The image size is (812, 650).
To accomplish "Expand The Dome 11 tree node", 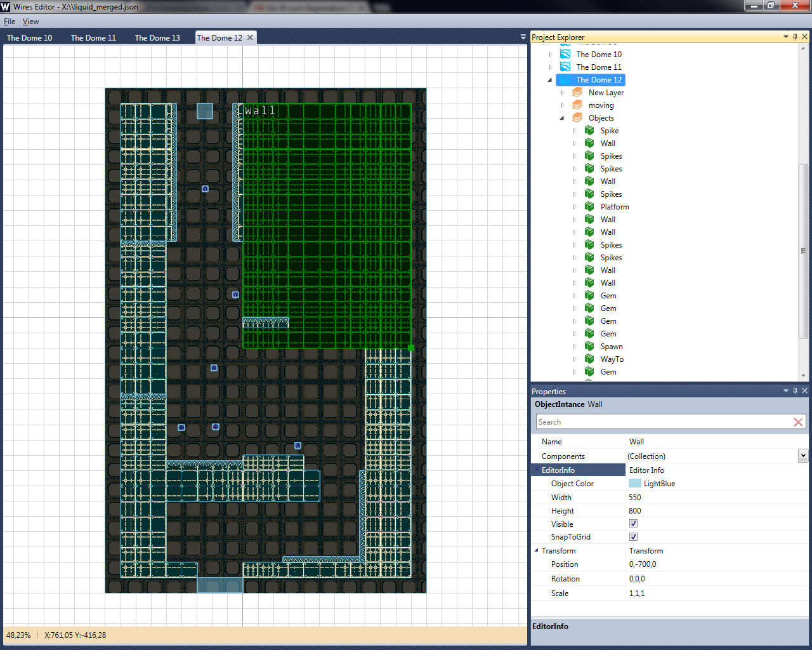I will pyautogui.click(x=551, y=67).
